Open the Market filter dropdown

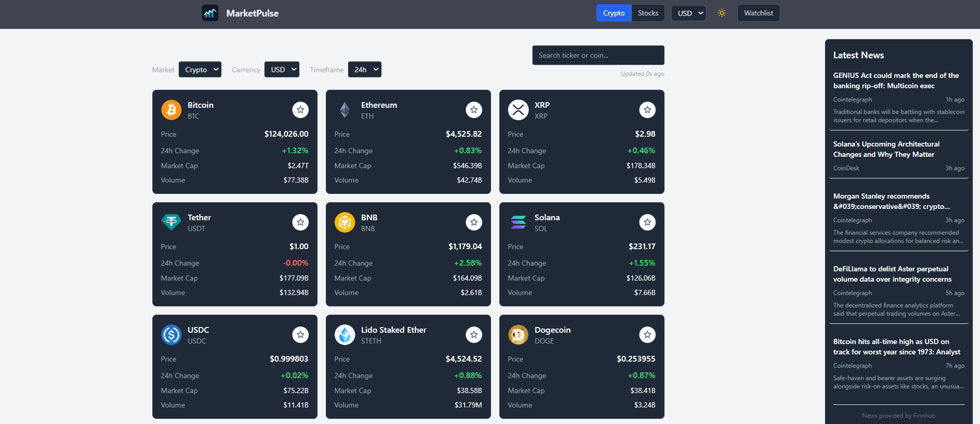point(200,70)
